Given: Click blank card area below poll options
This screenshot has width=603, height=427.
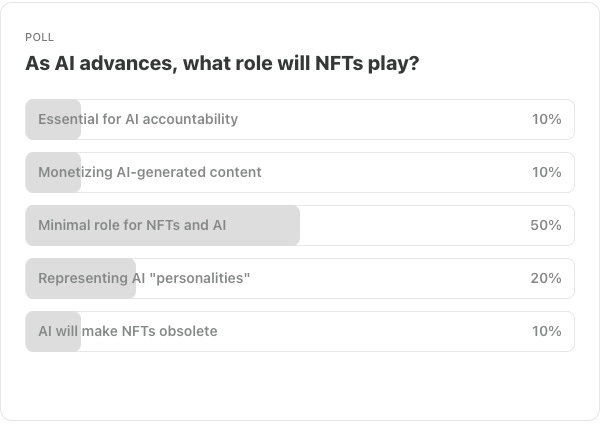Looking at the screenshot, I should coord(300,386).
